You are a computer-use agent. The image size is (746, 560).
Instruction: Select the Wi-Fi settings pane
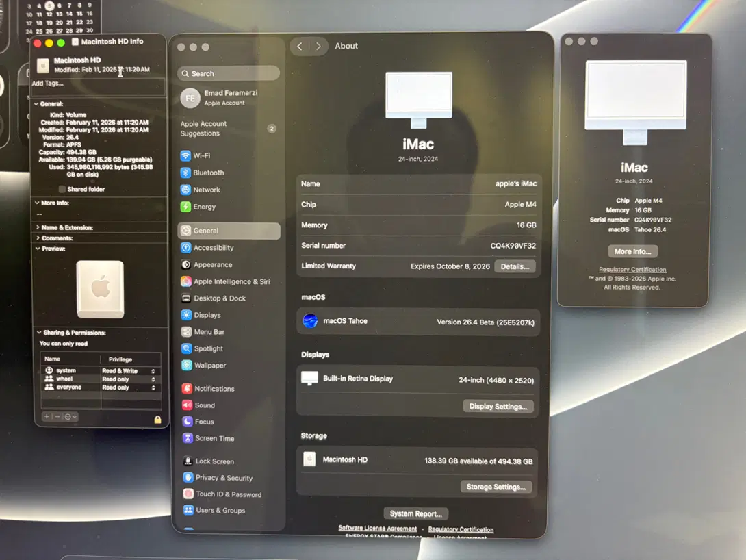pos(229,155)
